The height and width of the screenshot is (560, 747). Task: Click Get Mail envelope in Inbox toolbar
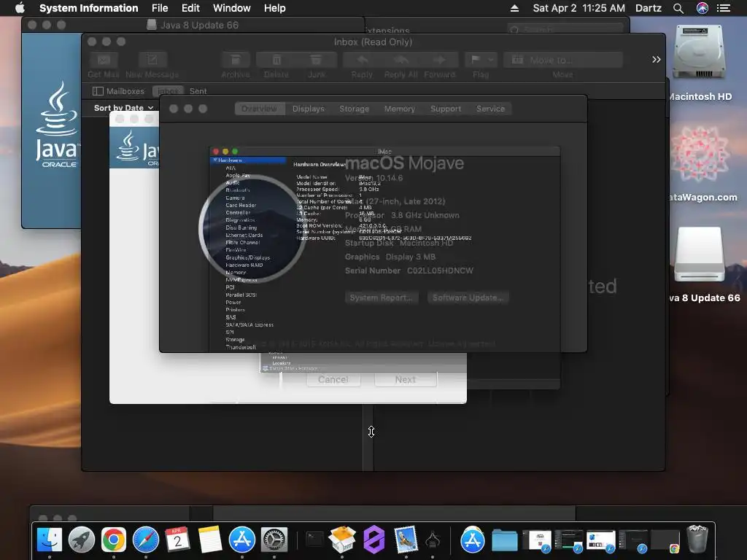coord(104,60)
